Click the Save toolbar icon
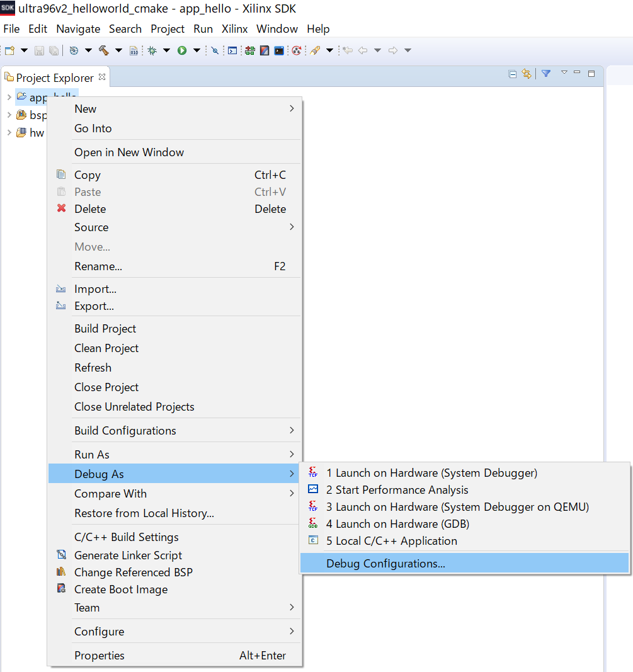The image size is (633, 672). point(39,50)
